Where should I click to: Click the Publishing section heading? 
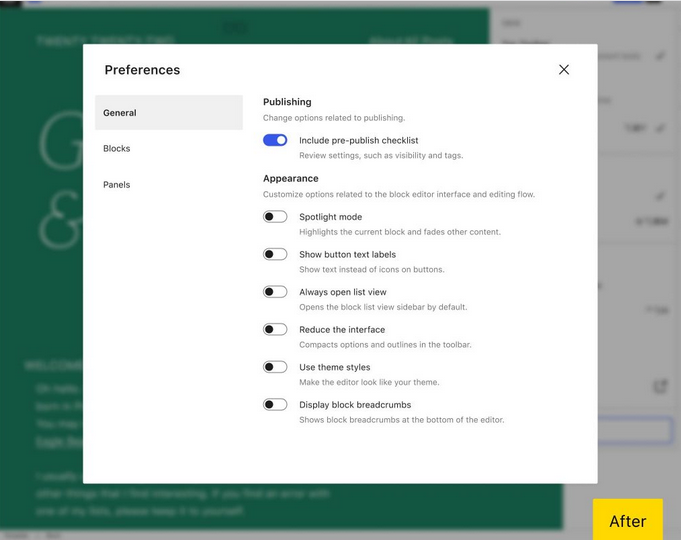[287, 102]
